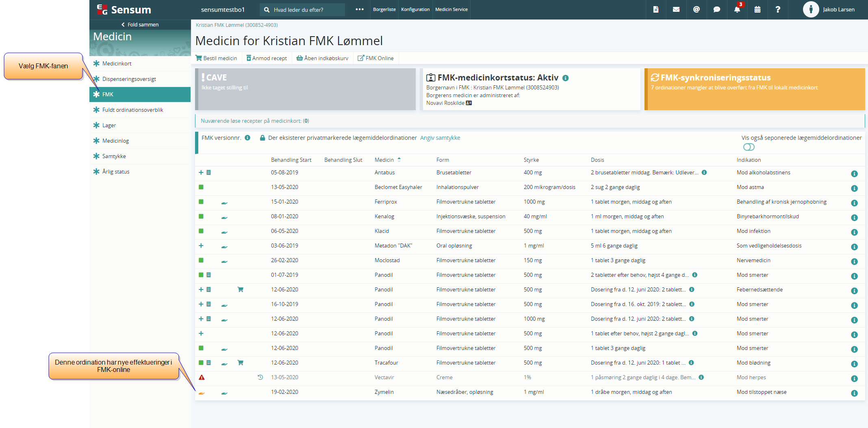
Task: Click the info icon at end of Kenalog row
Action: point(854,217)
